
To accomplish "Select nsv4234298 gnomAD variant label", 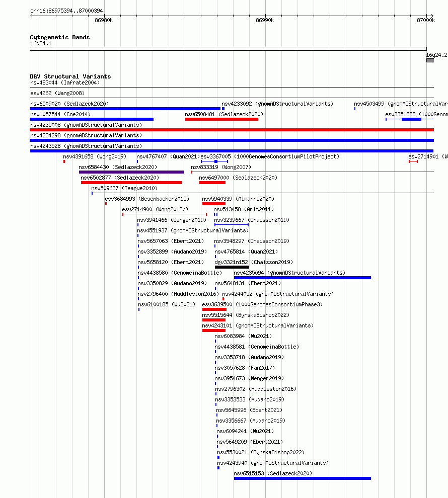I will click(86, 135).
